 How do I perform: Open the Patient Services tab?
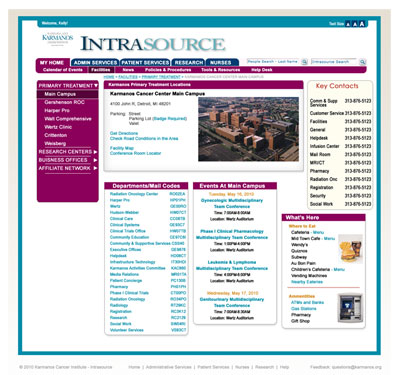145,62
